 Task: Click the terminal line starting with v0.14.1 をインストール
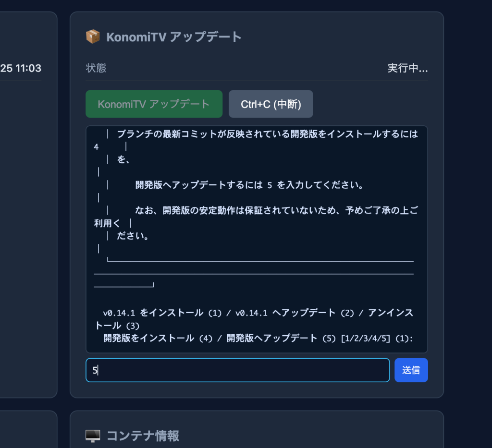pos(258,313)
